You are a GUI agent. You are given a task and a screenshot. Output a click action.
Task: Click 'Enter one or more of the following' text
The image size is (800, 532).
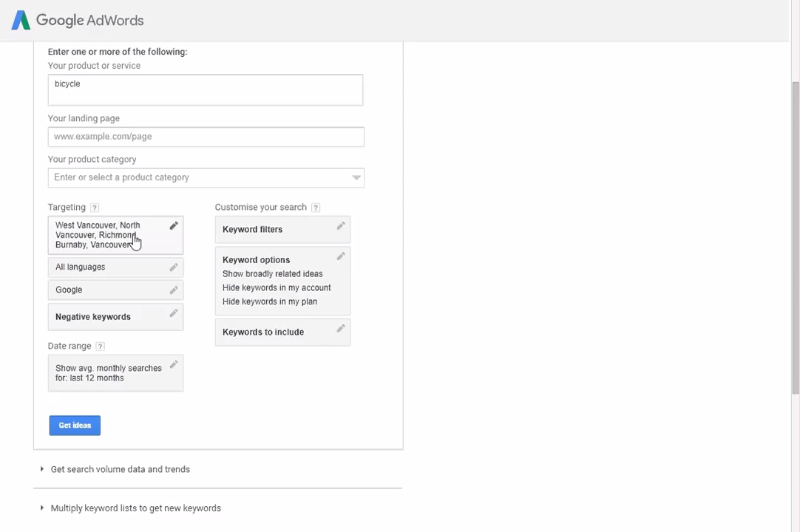pos(118,52)
